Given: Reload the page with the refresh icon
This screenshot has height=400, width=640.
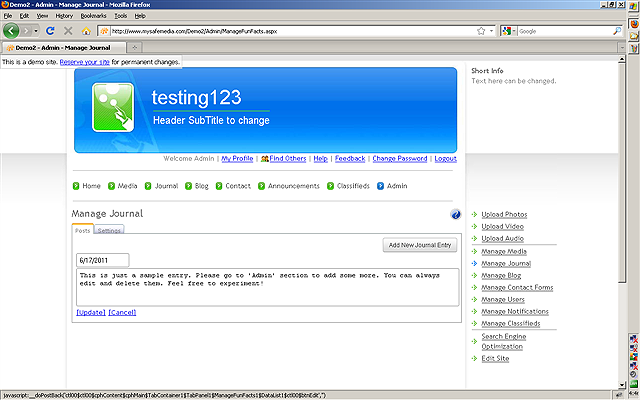Looking at the screenshot, I should pyautogui.click(x=50, y=31).
